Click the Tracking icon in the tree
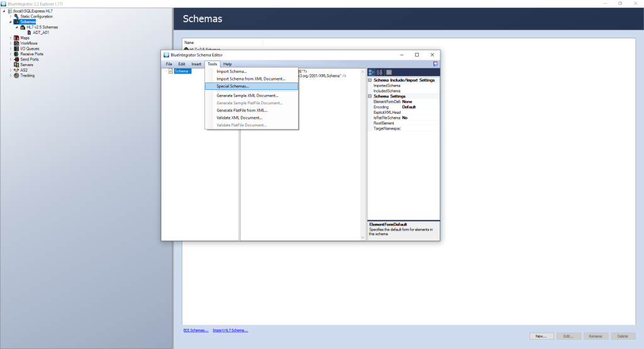 [16, 75]
